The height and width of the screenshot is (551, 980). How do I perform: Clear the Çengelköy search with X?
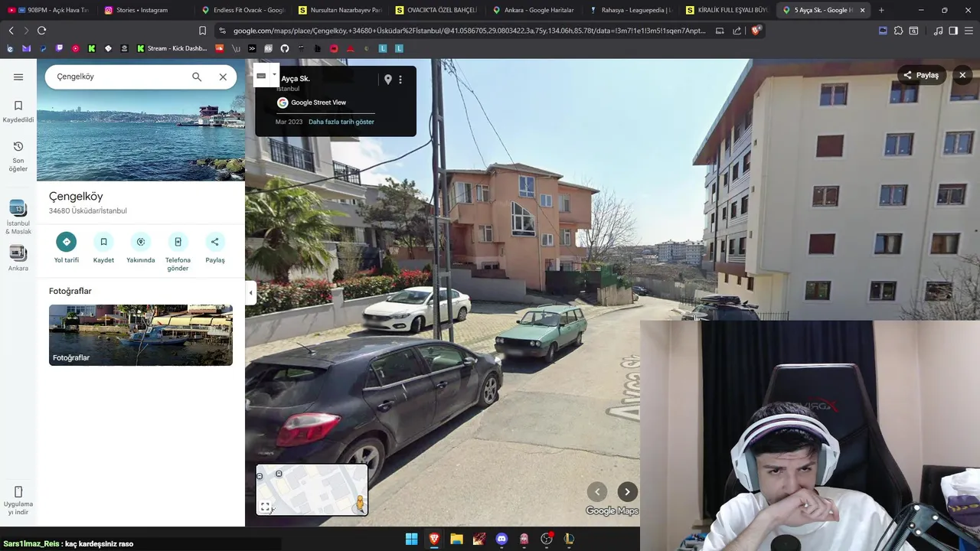click(223, 77)
